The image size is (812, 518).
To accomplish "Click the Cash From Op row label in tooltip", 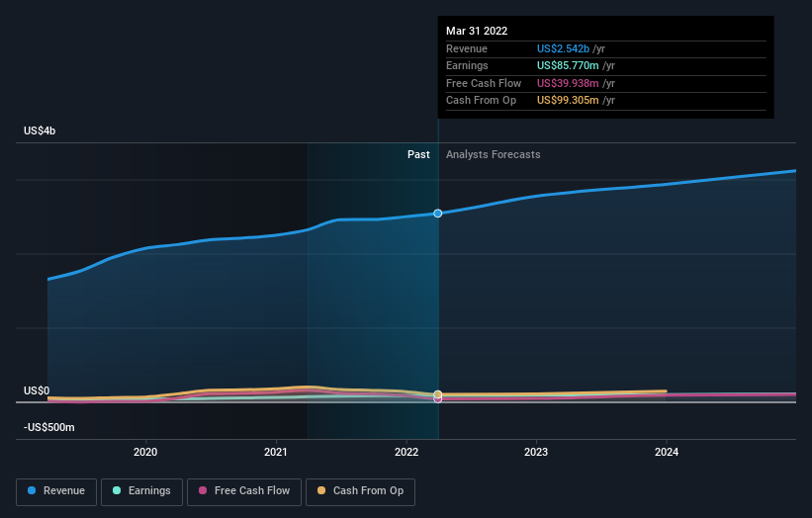I will 481,101.
